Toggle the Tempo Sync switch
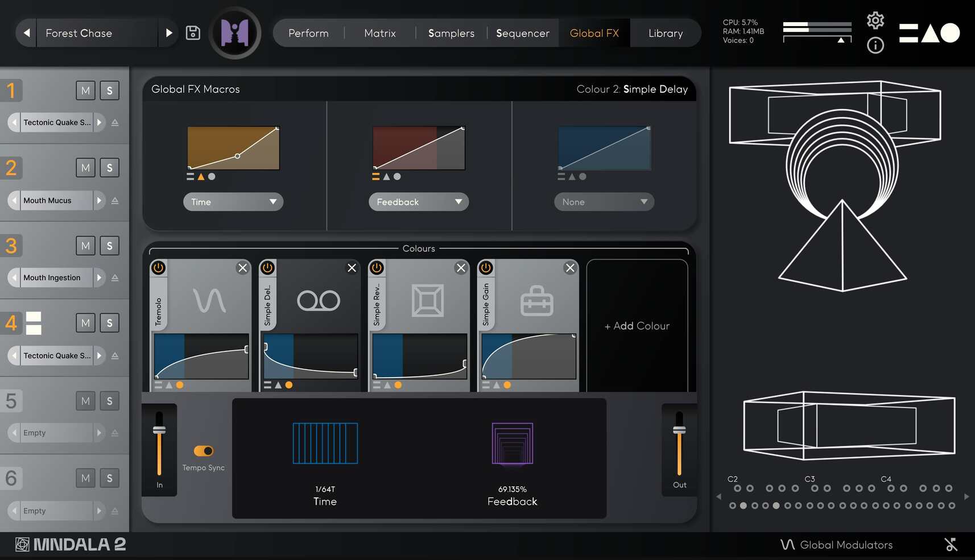This screenshot has height=560, width=975. (204, 451)
